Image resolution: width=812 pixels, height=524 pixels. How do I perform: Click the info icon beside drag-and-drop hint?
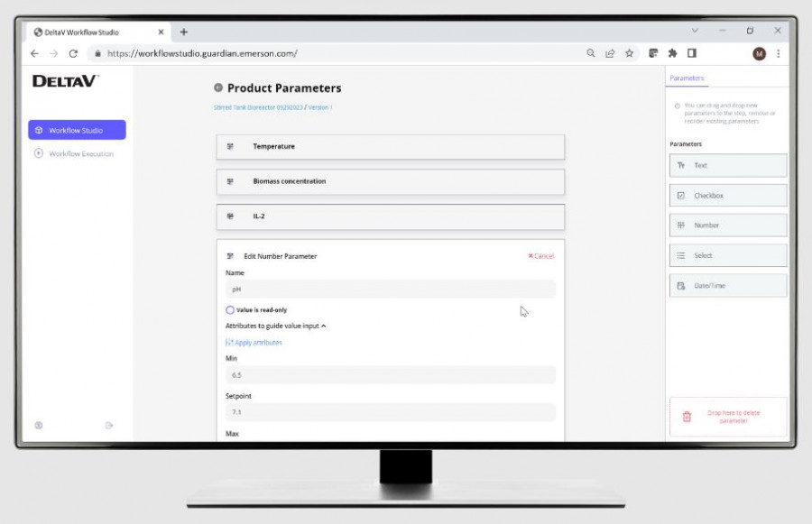(677, 106)
